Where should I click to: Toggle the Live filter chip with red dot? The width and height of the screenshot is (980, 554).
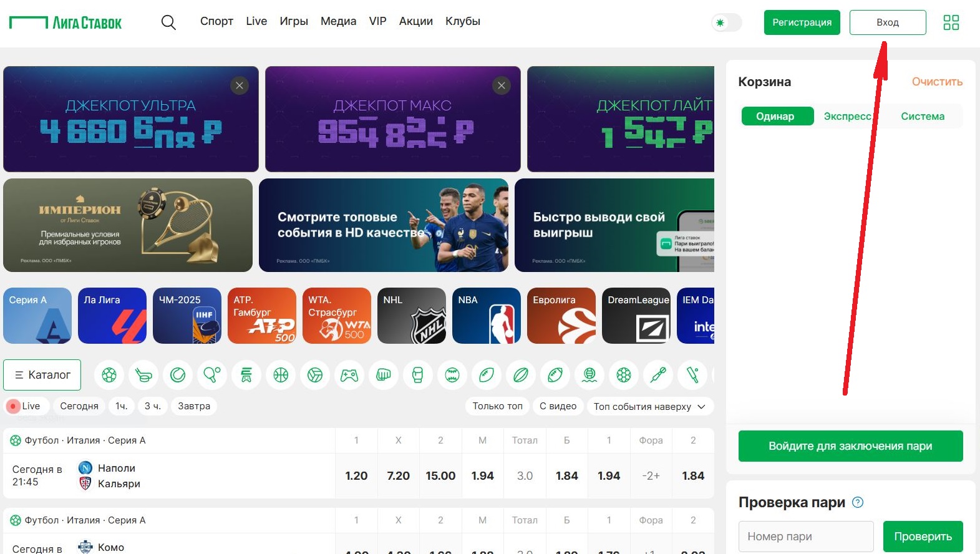[x=25, y=406]
